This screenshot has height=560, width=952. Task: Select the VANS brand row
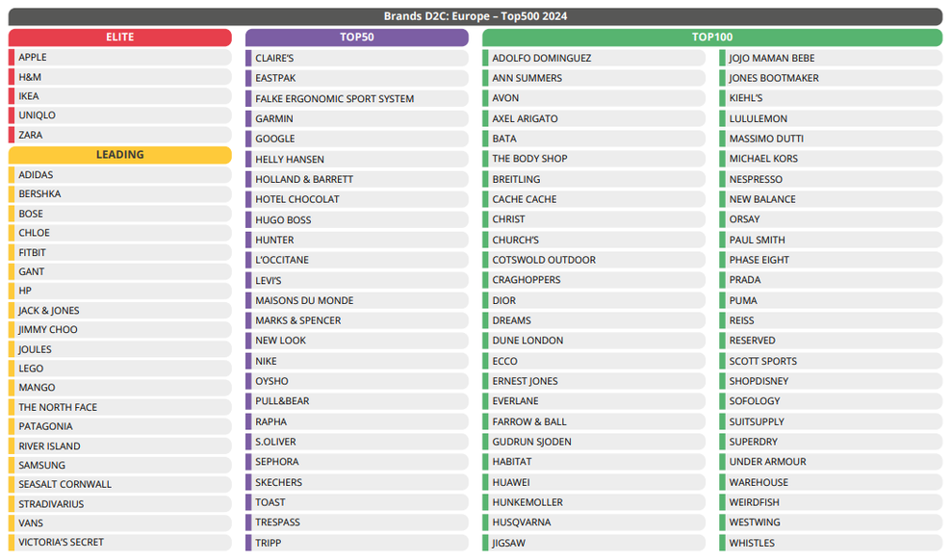coord(119,523)
